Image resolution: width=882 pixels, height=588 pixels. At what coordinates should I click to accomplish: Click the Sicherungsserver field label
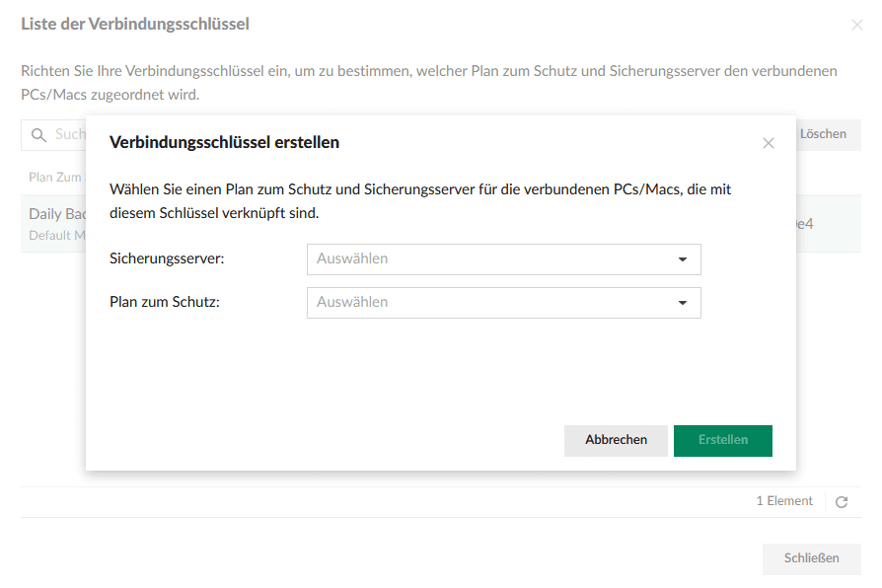[x=167, y=258]
